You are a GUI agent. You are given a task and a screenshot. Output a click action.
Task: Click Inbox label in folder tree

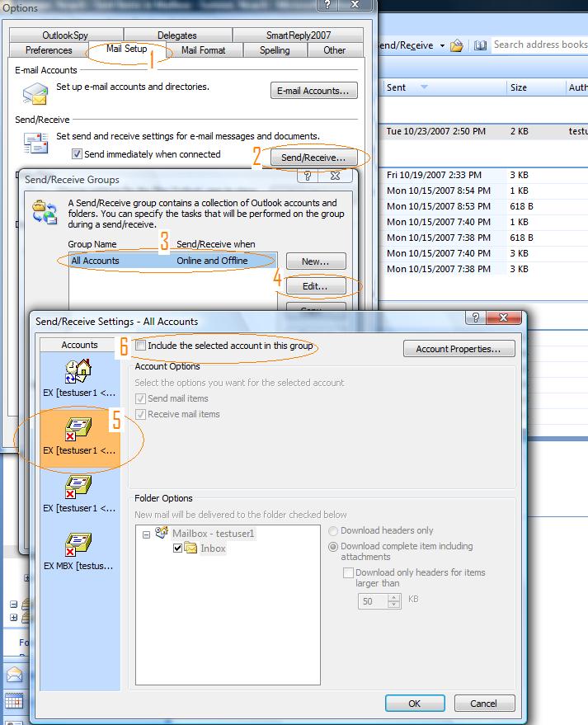213,548
